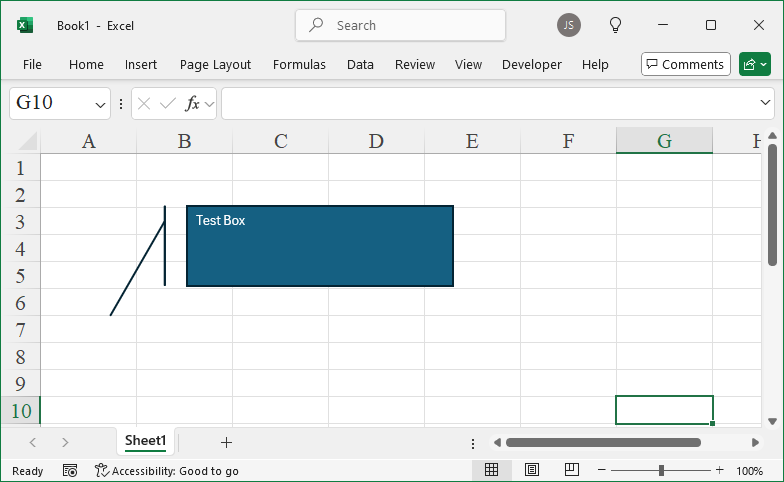Open the fx function dropdown chevron

pyautogui.click(x=210, y=104)
